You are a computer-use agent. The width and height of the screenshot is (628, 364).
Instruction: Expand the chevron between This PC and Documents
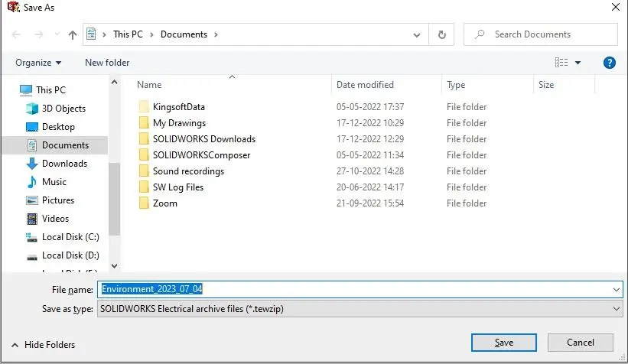(151, 35)
